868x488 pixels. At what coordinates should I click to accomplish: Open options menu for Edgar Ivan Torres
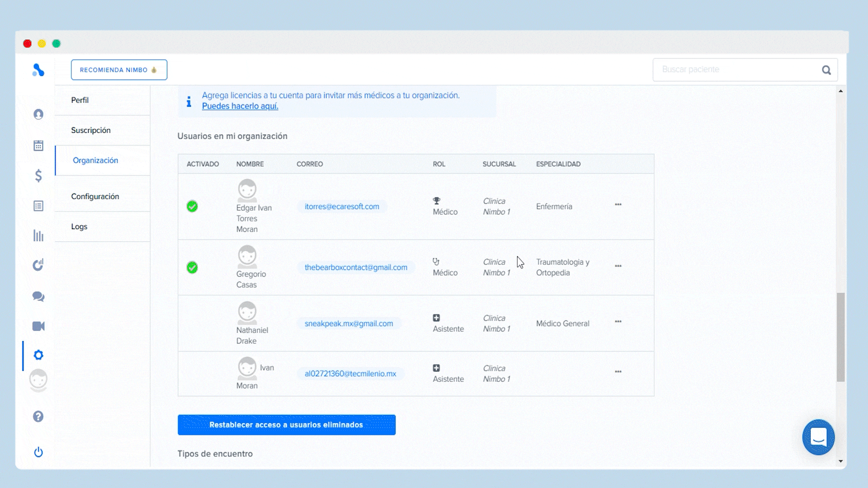618,205
